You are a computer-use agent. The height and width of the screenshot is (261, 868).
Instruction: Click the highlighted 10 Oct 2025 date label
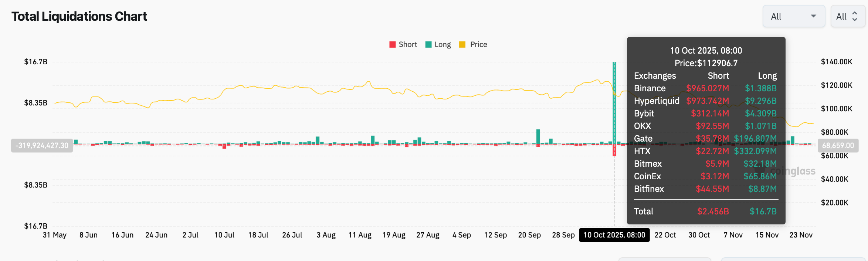pos(614,235)
